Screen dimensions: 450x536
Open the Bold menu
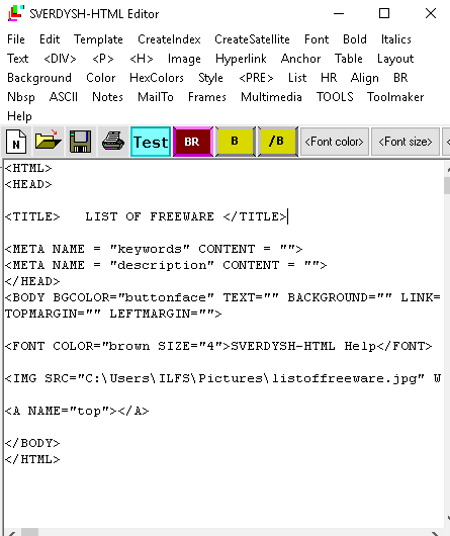click(x=355, y=39)
